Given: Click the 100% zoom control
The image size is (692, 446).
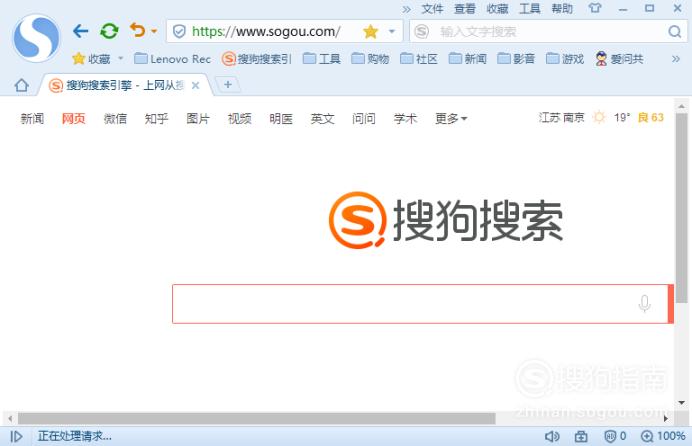Looking at the screenshot, I should click(x=663, y=436).
